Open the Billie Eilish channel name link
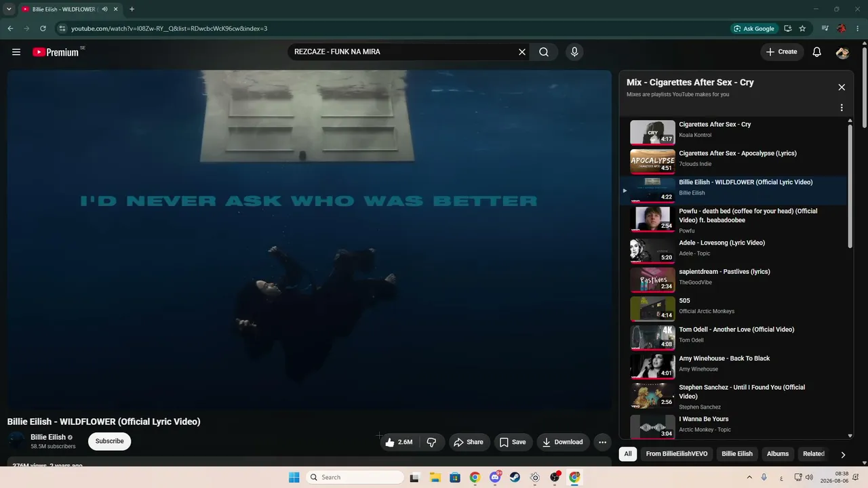This screenshot has height=488, width=868. click(x=48, y=437)
